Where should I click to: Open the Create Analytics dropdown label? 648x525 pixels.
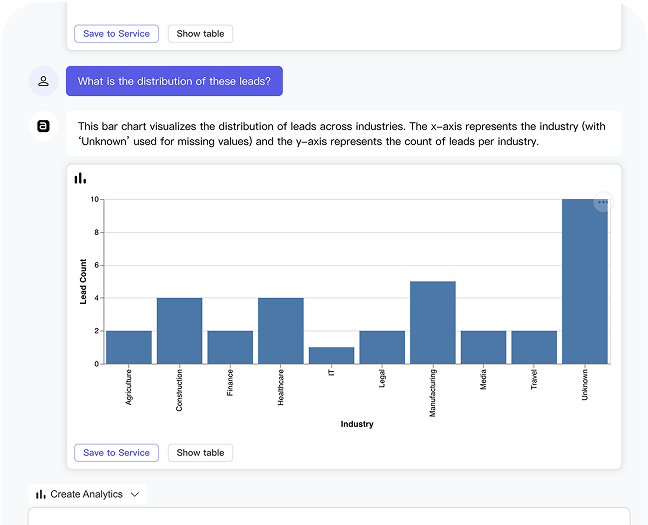point(86,494)
